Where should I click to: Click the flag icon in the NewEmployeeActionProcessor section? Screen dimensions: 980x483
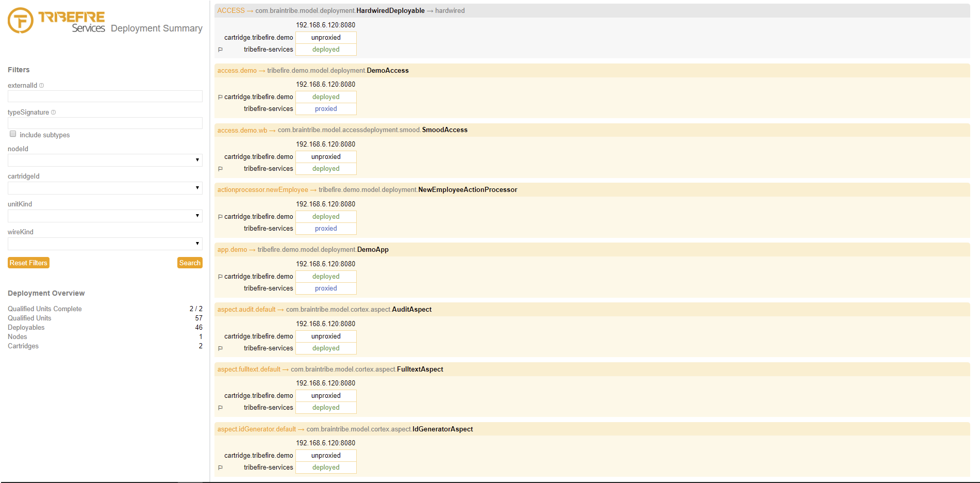pyautogui.click(x=220, y=217)
